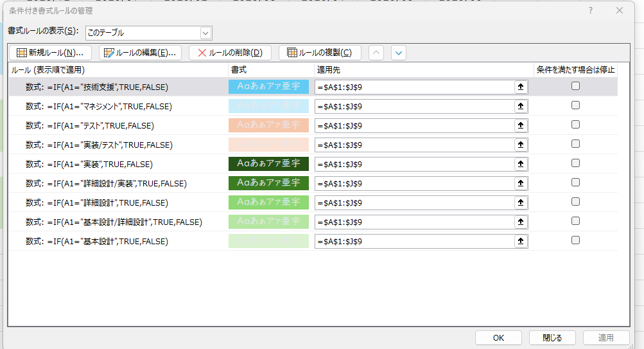Select rule formula =IF(A1="実装/テスト",TRUE,FALSE)

[x=99, y=145]
